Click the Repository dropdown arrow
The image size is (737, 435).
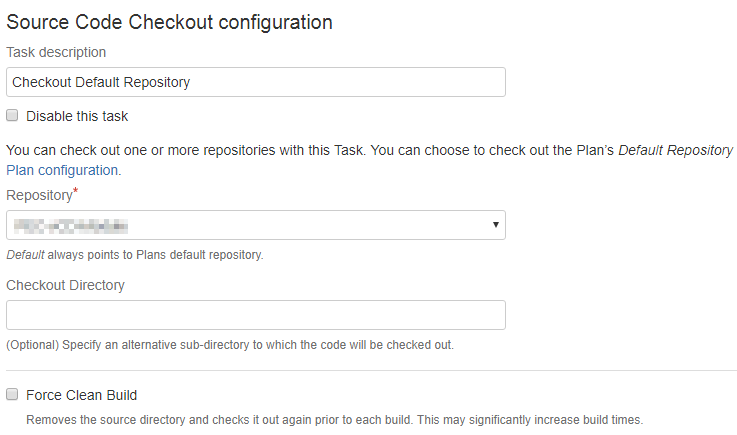click(495, 225)
